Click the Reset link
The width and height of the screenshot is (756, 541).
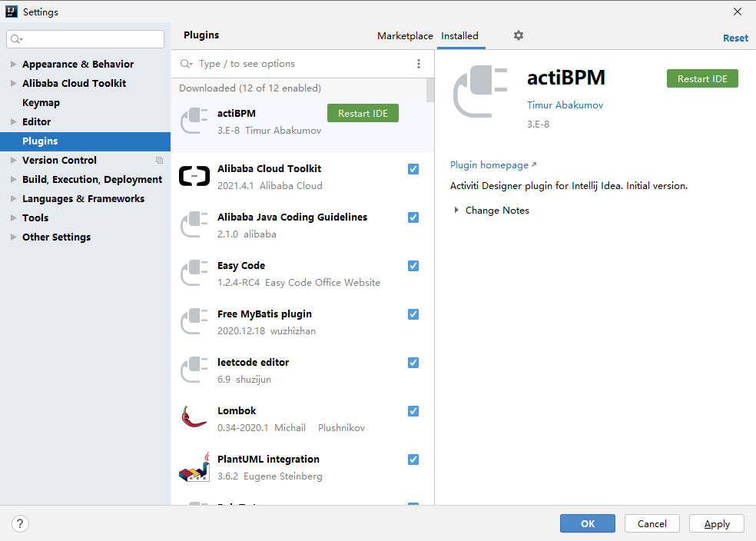click(x=735, y=38)
